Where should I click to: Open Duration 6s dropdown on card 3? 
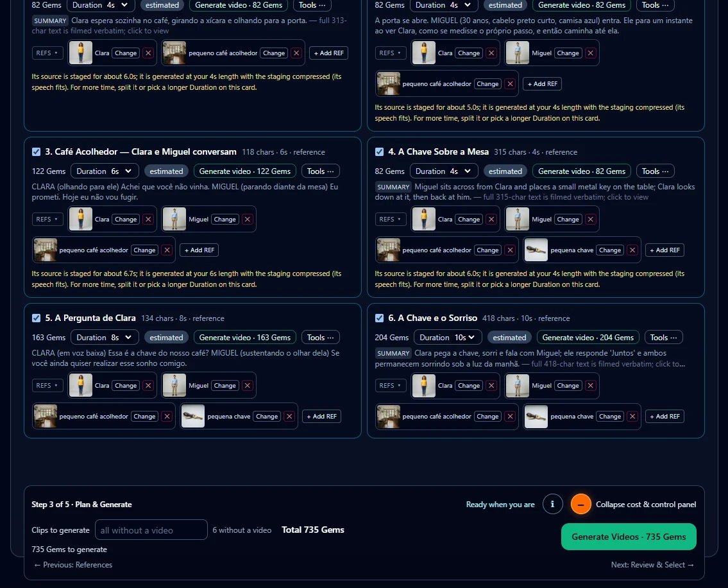pyautogui.click(x=105, y=171)
